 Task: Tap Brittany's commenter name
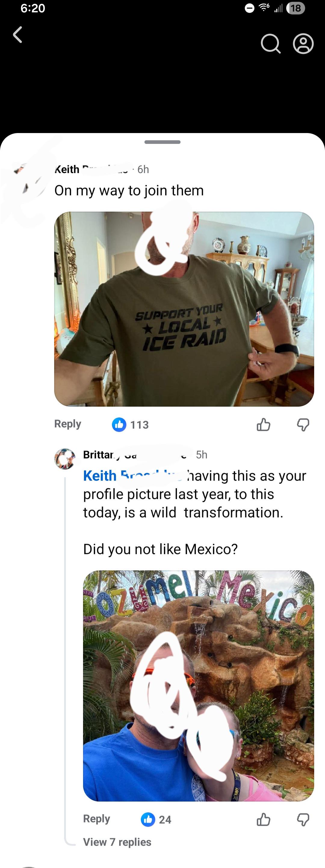[x=99, y=455]
